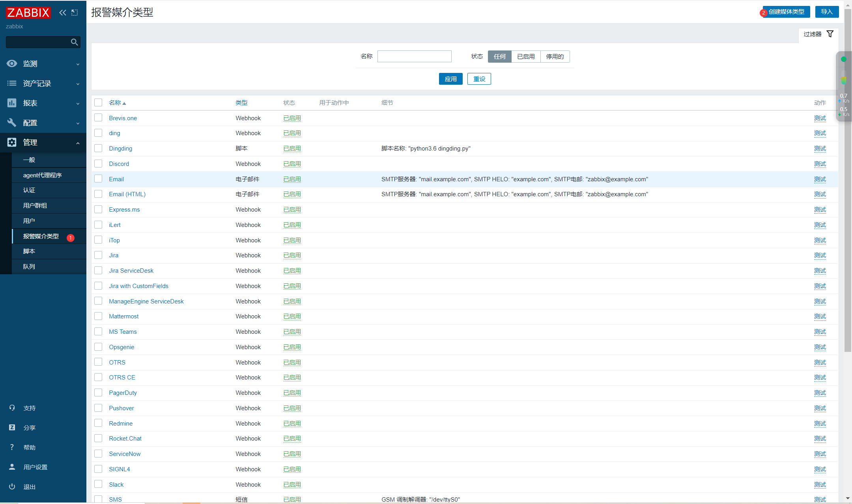This screenshot has height=504, width=852.
Task: Expand the 配置 menu chevron
Action: tap(78, 123)
